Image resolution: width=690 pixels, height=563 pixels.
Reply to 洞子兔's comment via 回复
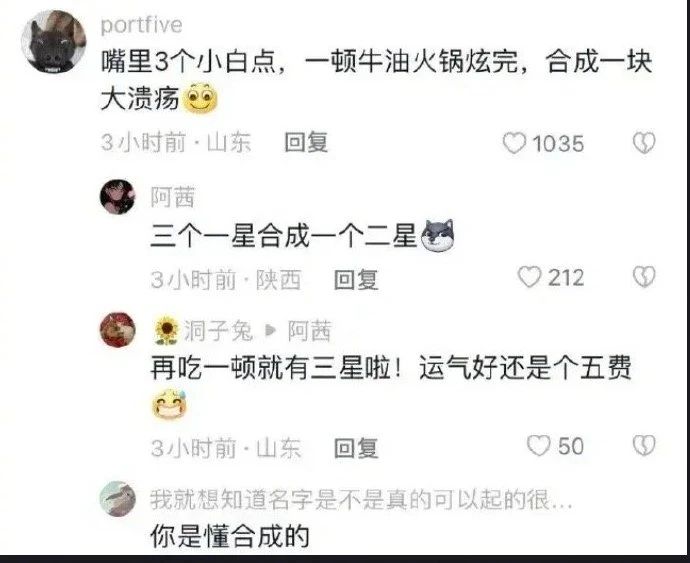tap(356, 448)
